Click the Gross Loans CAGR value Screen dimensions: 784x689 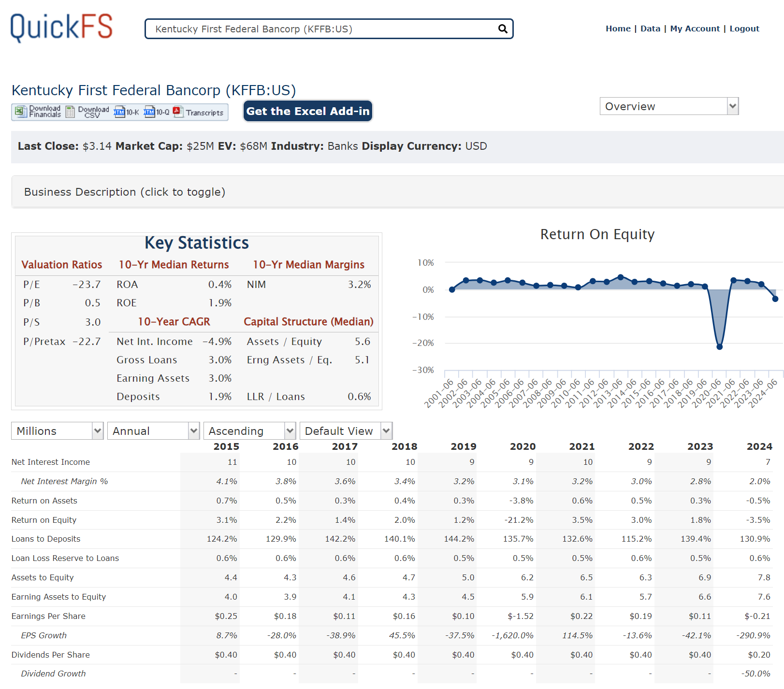tap(220, 360)
